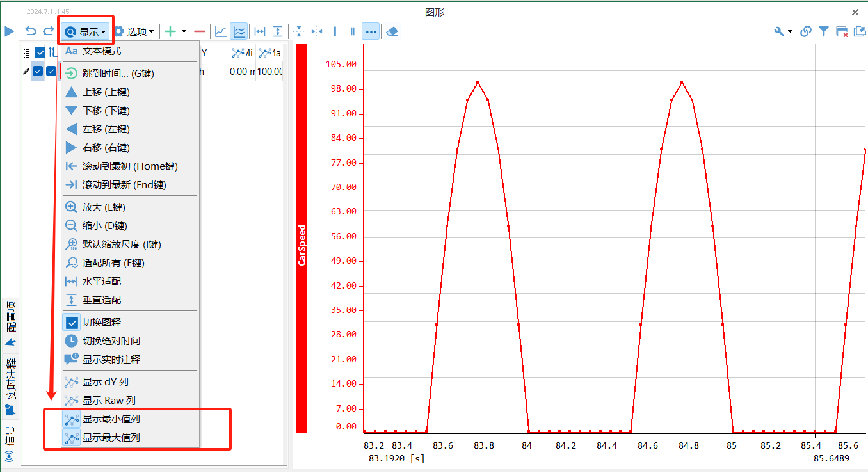
Task: Select the multi-line separated chart icon
Action: click(239, 31)
